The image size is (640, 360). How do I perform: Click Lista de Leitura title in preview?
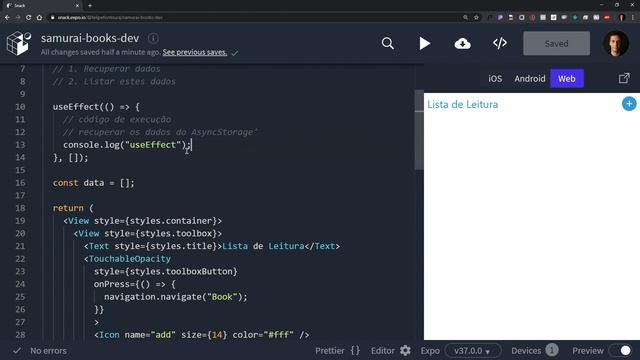point(462,104)
